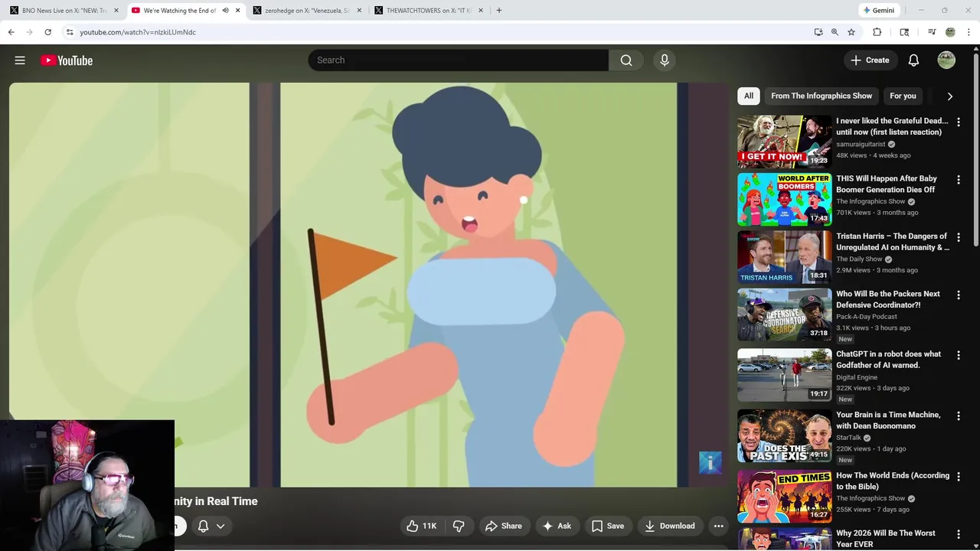The width and height of the screenshot is (980, 551).
Task: Click the search magnifier button
Action: (x=626, y=60)
